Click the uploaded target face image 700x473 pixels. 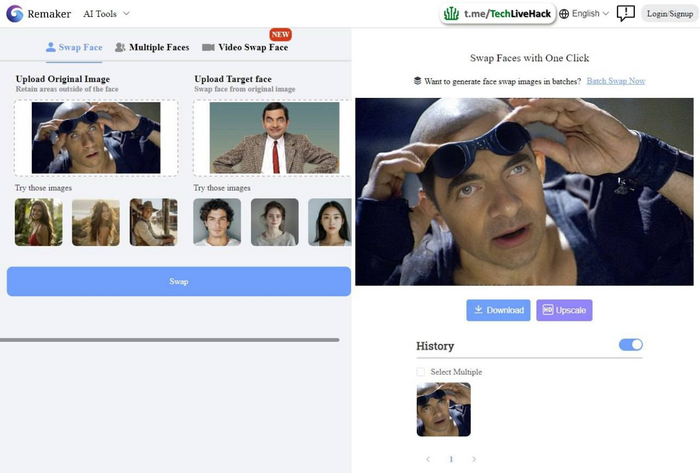274,137
